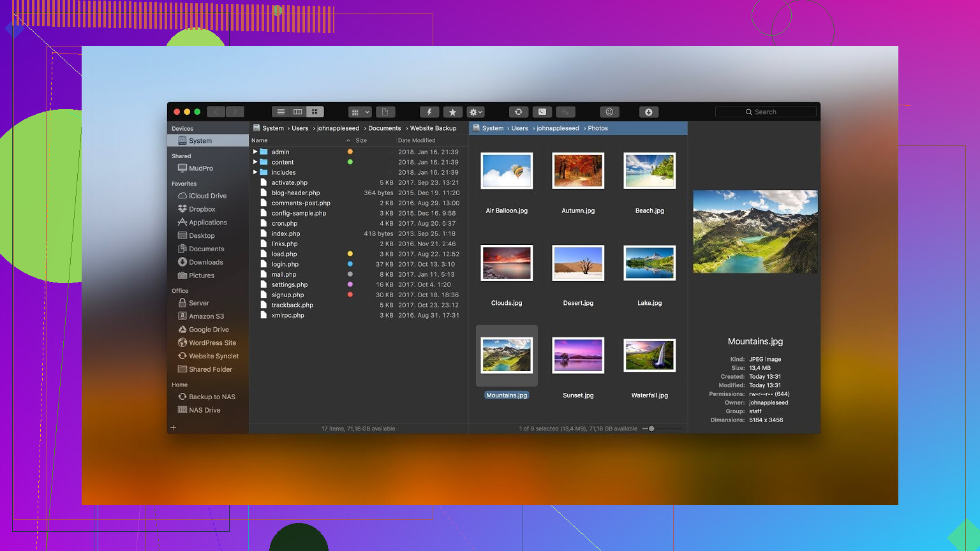Select the Air Balloon.jpg thumbnail

(507, 171)
